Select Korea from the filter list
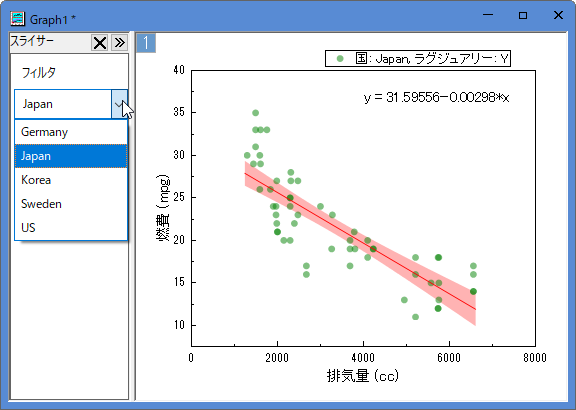 (x=71, y=180)
